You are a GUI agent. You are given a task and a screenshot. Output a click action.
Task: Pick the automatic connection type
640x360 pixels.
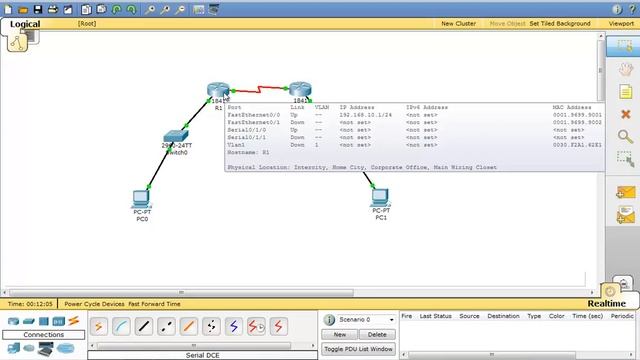99,327
